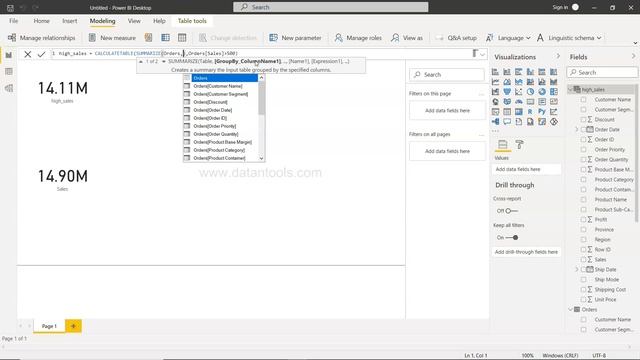Choose the decomposition tree visual
The height and width of the screenshot is (360, 640).
495,122
